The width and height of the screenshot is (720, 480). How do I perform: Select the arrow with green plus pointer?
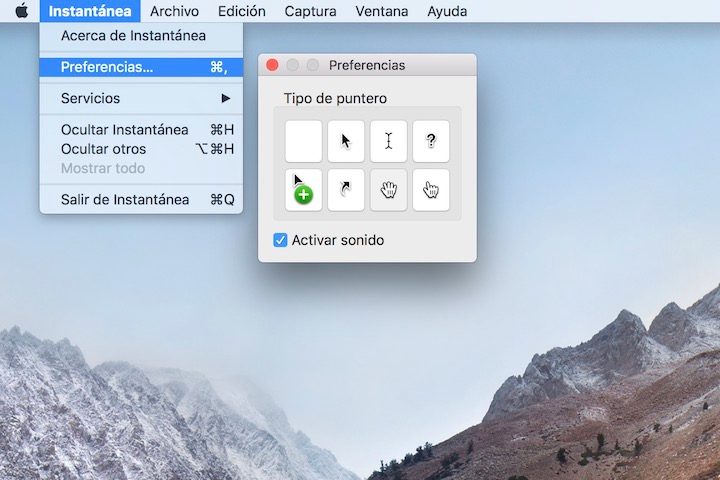tap(303, 189)
